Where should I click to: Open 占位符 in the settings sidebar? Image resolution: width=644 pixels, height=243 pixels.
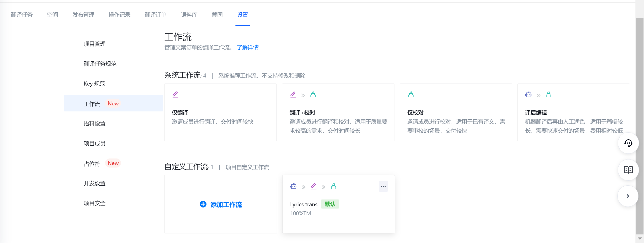pos(92,164)
